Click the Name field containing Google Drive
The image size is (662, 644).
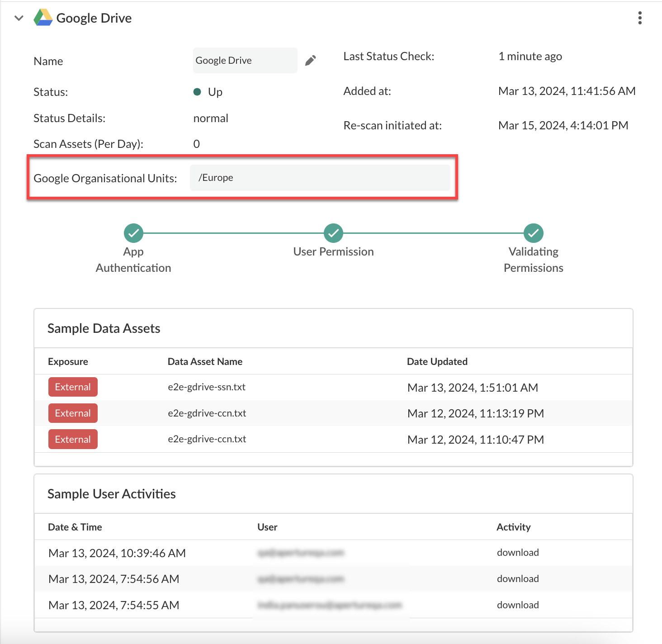[x=245, y=61]
